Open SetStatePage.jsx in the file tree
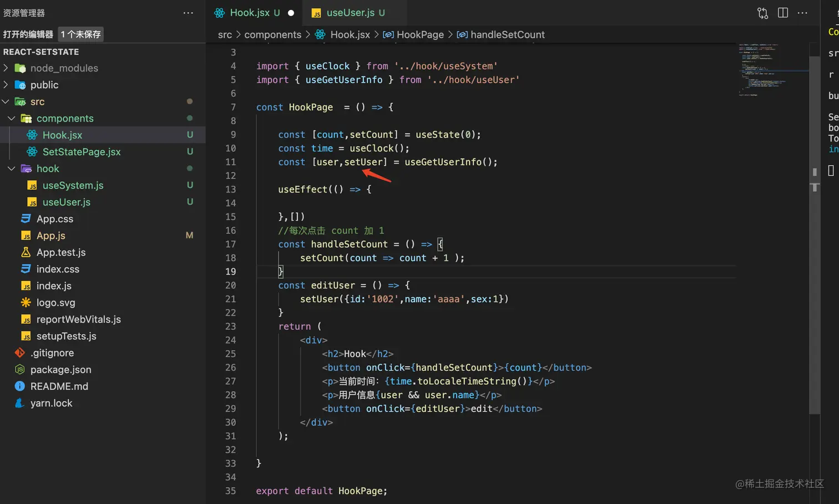Image resolution: width=839 pixels, height=504 pixels. (103, 152)
